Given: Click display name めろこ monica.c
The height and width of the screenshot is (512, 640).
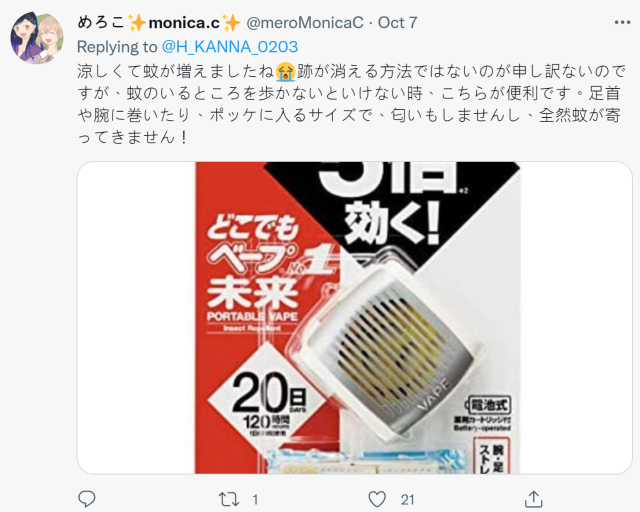Looking at the screenshot, I should pyautogui.click(x=159, y=22).
